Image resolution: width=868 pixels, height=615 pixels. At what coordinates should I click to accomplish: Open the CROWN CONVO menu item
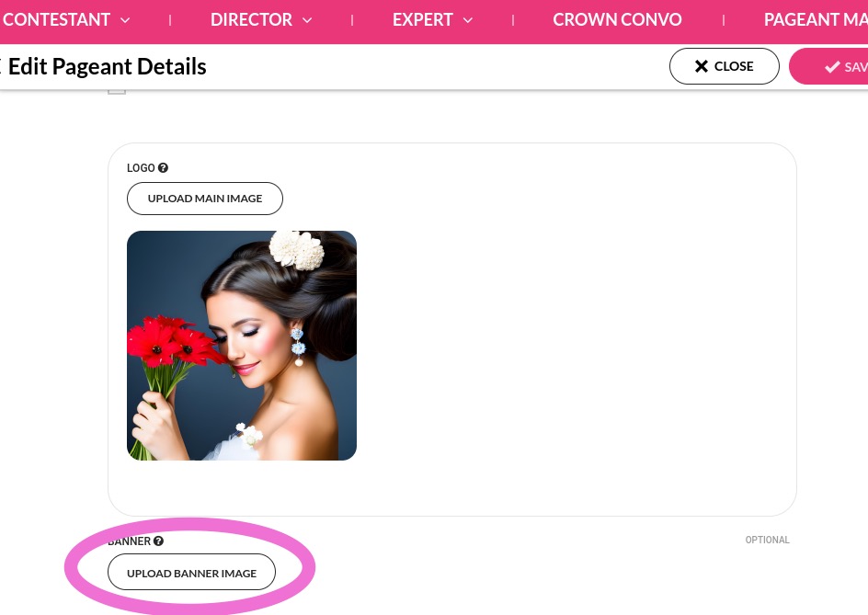(x=617, y=20)
